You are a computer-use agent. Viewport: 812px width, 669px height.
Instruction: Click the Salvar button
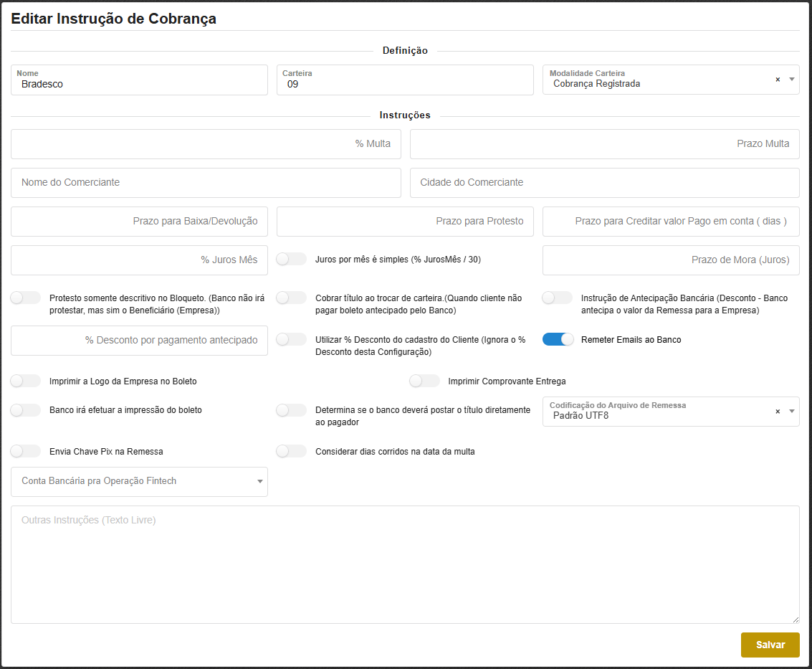[x=770, y=645]
